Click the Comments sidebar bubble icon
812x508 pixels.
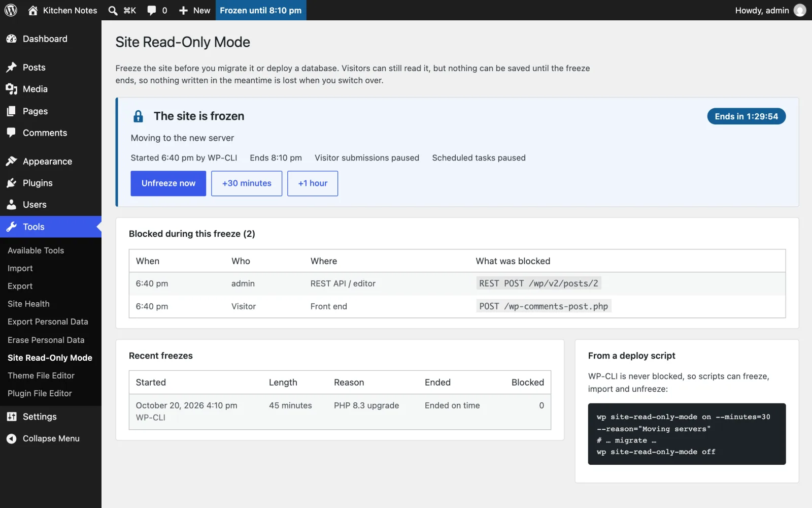(12, 133)
